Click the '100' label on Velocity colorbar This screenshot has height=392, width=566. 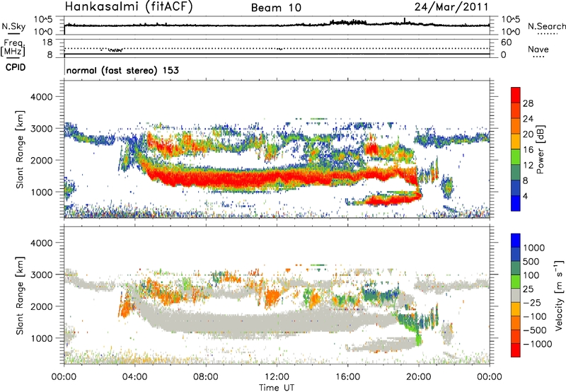click(x=531, y=275)
